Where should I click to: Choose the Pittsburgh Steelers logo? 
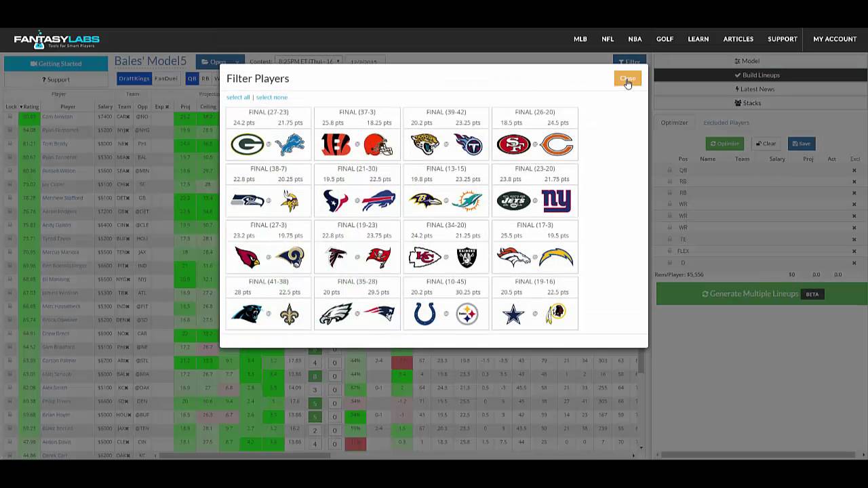pyautogui.click(x=467, y=314)
